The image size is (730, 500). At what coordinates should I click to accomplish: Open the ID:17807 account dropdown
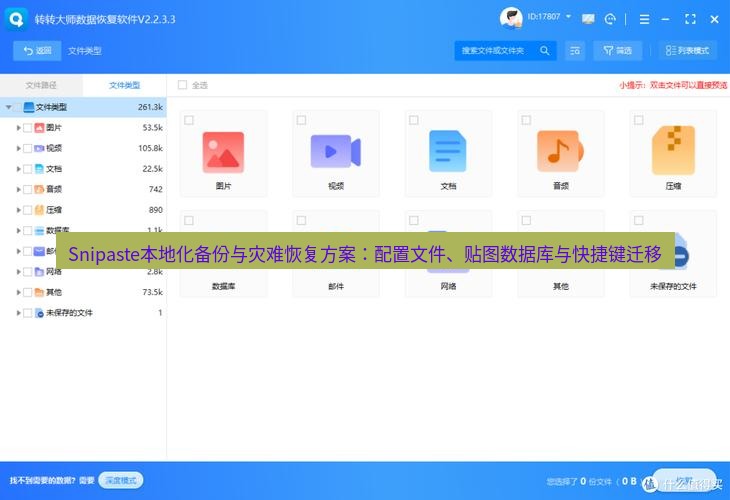549,16
